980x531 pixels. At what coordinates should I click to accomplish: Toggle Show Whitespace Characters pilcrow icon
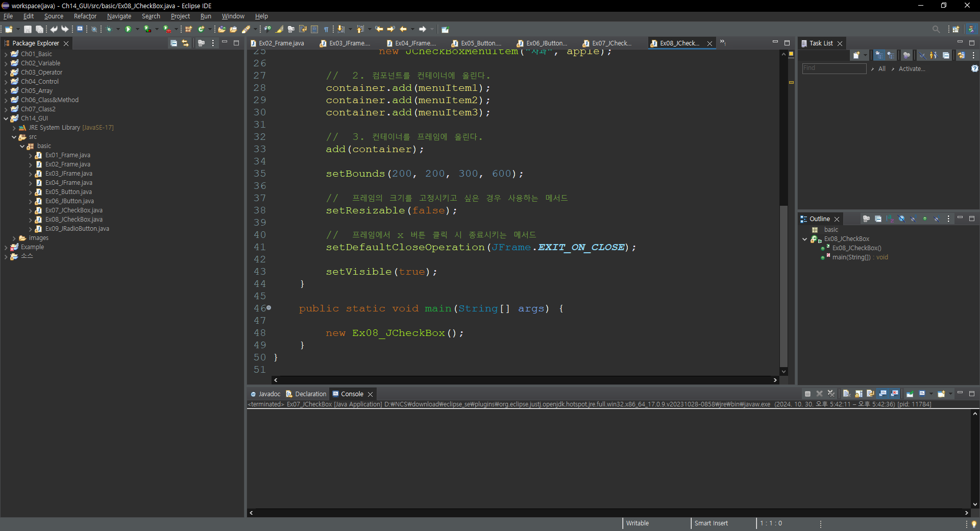(326, 29)
